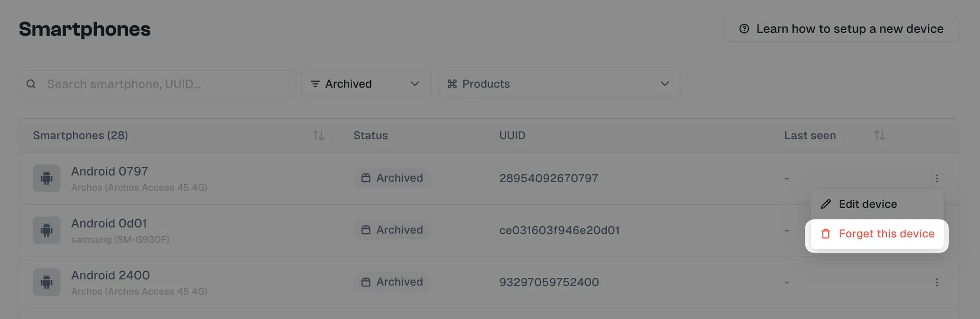
Task: Click the chevron on the Archived filter
Action: pos(415,84)
